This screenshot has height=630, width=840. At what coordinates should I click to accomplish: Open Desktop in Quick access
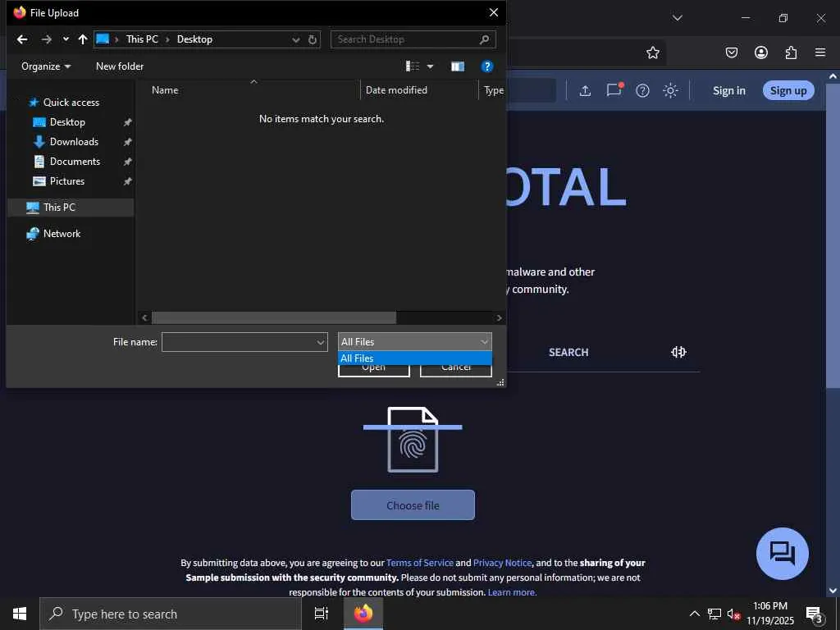pyautogui.click(x=67, y=122)
